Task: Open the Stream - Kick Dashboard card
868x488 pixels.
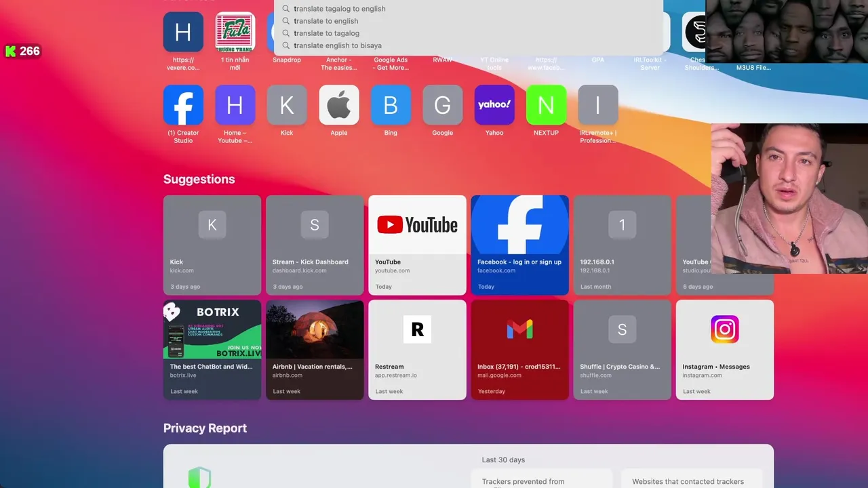Action: point(315,245)
